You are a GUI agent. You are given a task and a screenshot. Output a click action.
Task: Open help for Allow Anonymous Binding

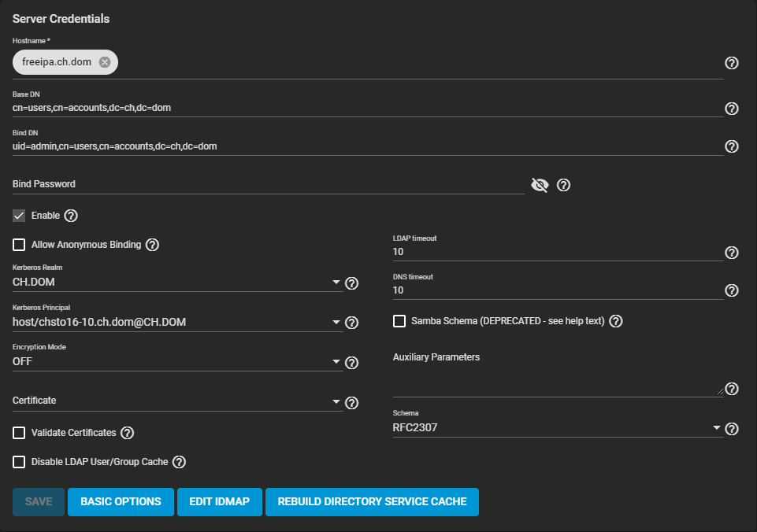[x=152, y=245]
